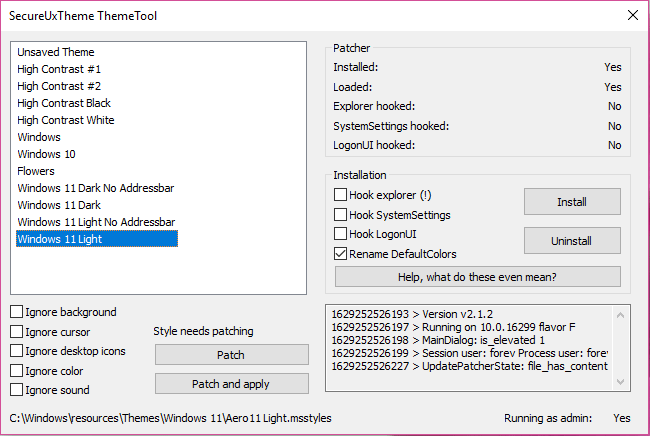Select the Flowers theme
This screenshot has height=436, width=650.
(x=36, y=171)
